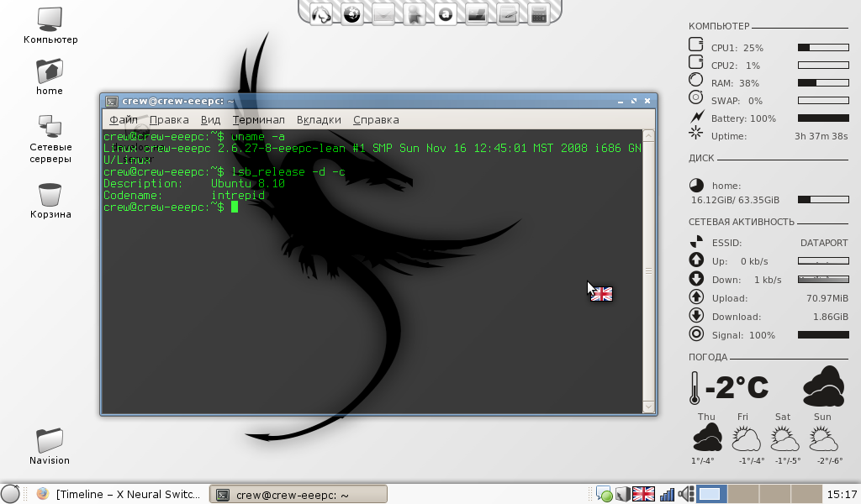
Task: Click the Signal strength bar
Action: coord(823,334)
